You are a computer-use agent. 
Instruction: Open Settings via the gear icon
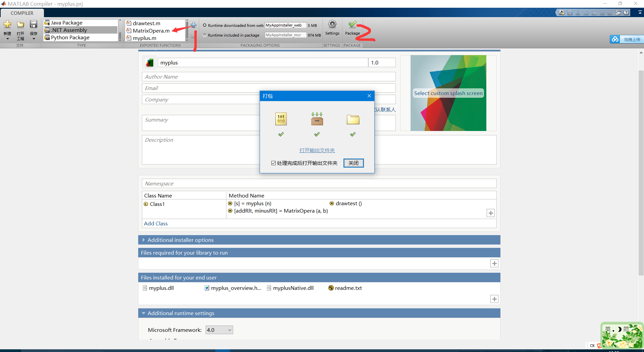coord(332,24)
